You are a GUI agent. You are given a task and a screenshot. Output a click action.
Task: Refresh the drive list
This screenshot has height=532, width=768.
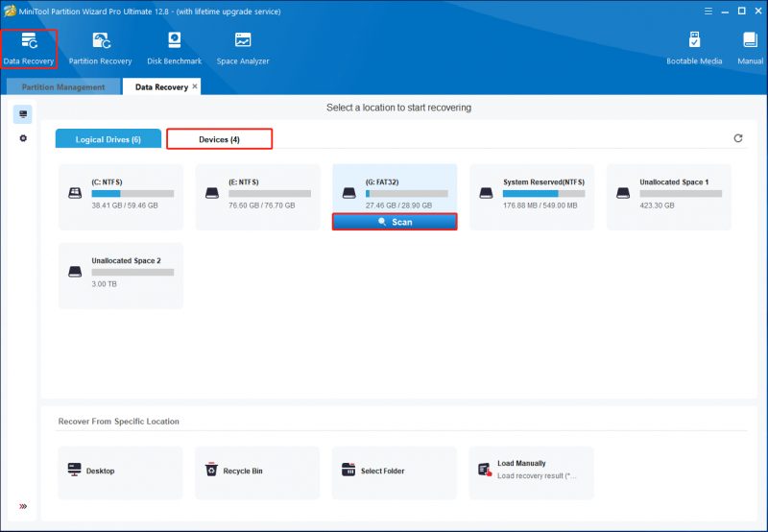(738, 138)
